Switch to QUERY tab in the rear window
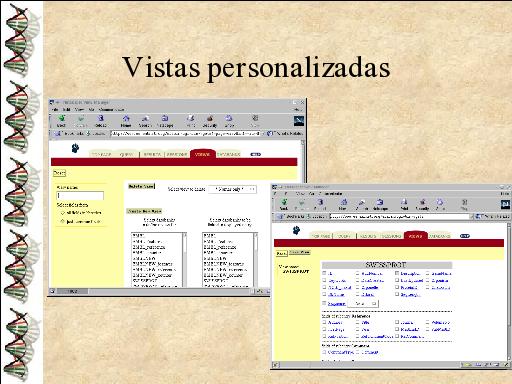This screenshot has width=512, height=384. pos(126,154)
